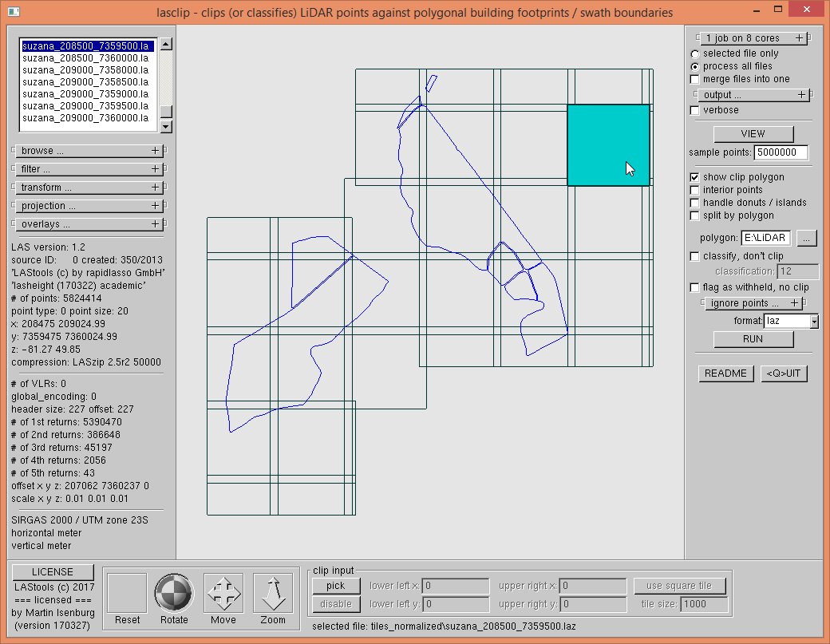Click the Move view icon

(x=223, y=593)
